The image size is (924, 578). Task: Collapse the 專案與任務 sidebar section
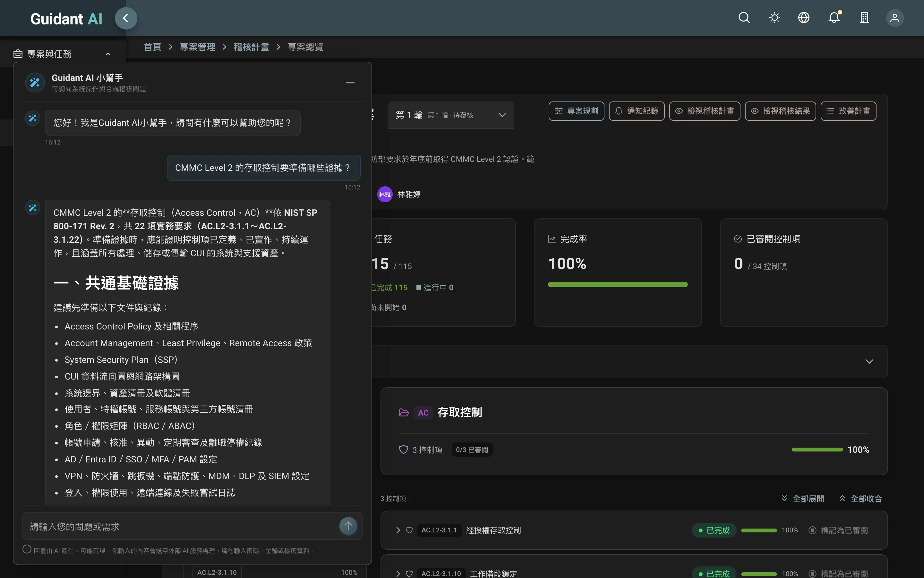(108, 54)
